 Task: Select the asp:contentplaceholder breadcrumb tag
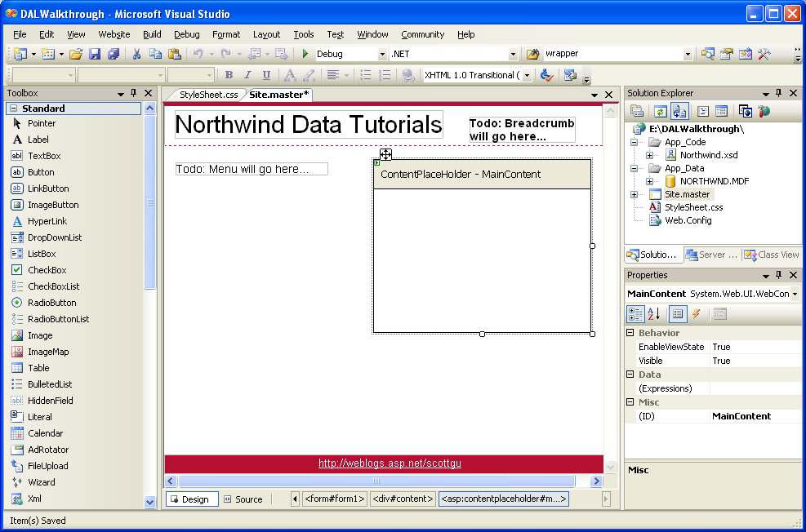tap(504, 499)
